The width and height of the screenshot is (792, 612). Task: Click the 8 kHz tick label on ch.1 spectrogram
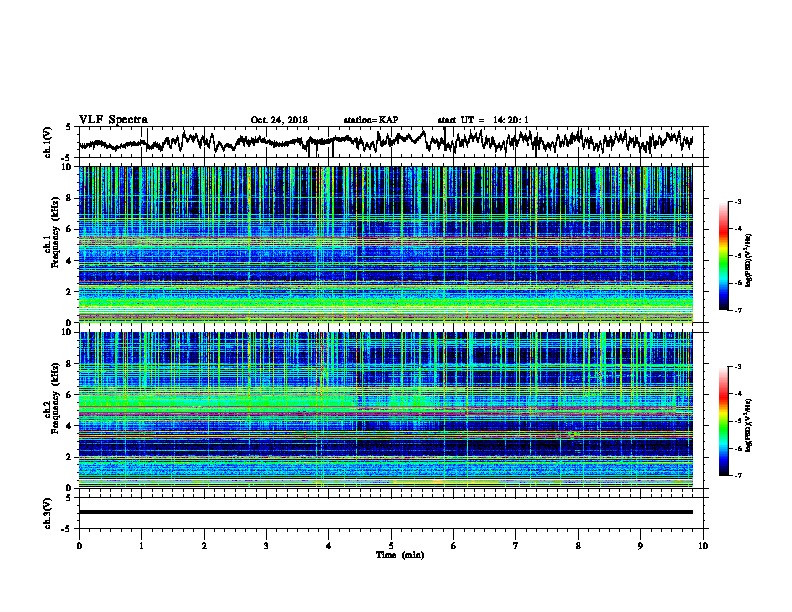click(70, 198)
